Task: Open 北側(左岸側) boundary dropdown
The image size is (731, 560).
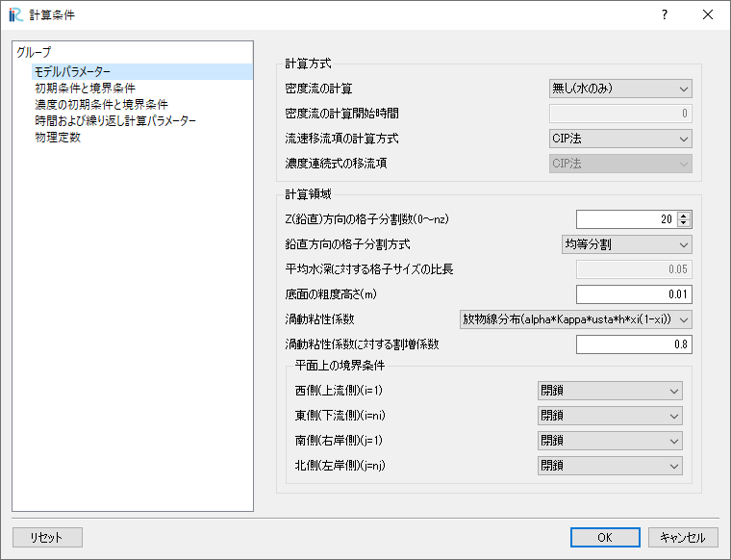Action: pyautogui.click(x=610, y=466)
